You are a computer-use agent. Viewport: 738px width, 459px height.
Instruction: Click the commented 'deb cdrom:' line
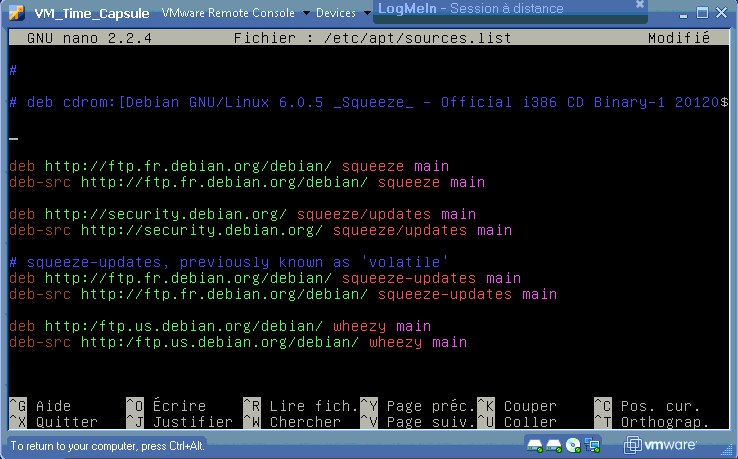click(x=369, y=102)
